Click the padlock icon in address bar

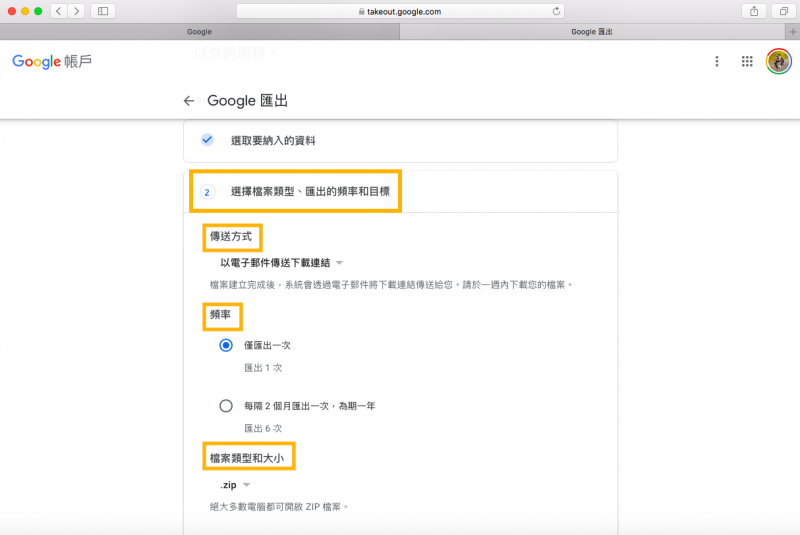click(361, 11)
